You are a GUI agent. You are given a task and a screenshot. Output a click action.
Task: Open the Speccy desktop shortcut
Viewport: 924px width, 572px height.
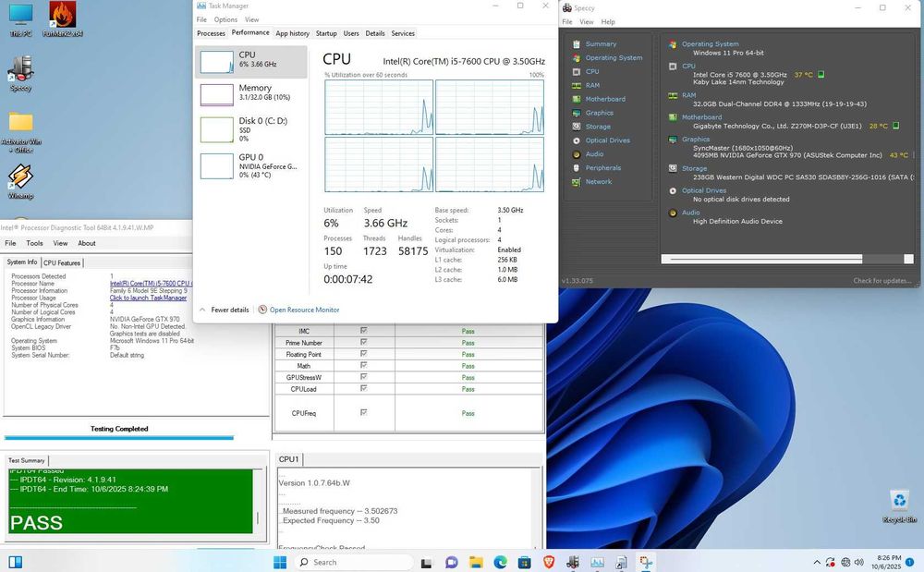tap(20, 74)
